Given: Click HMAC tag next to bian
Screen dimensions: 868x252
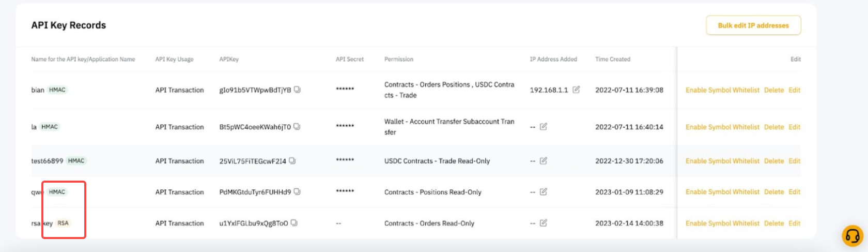Looking at the screenshot, I should click(57, 90).
